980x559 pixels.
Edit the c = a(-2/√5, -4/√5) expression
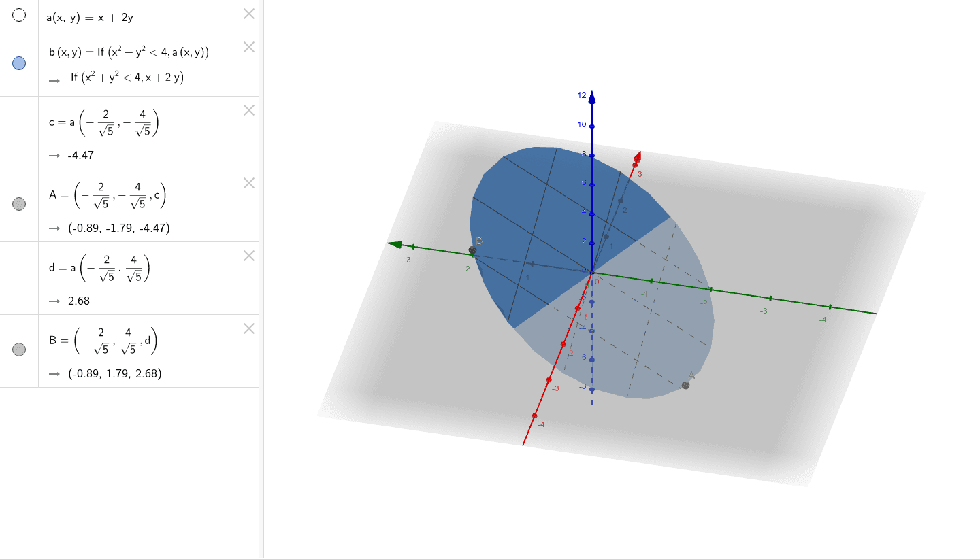point(103,123)
